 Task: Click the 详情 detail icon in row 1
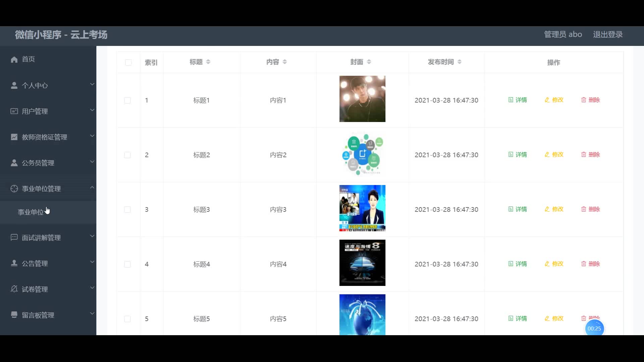point(511,100)
